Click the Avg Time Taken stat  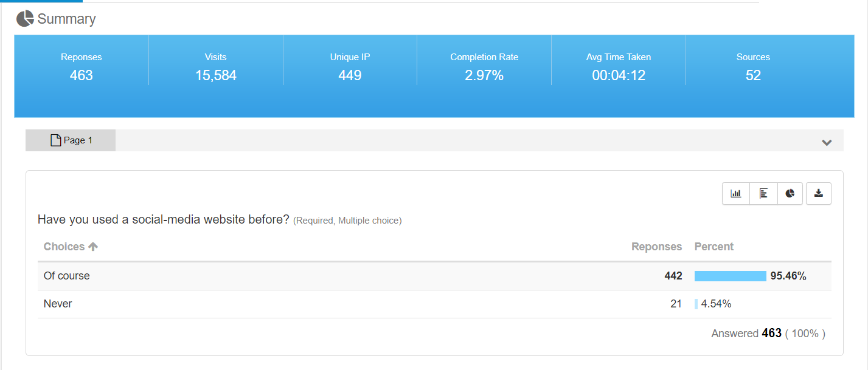point(619,67)
